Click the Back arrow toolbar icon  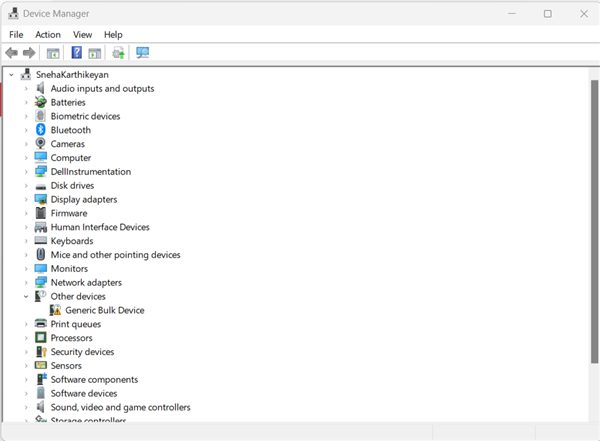(11, 52)
